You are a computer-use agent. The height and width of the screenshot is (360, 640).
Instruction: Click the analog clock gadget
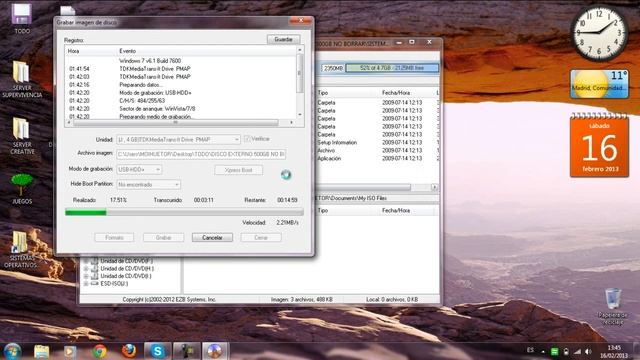pos(599,34)
